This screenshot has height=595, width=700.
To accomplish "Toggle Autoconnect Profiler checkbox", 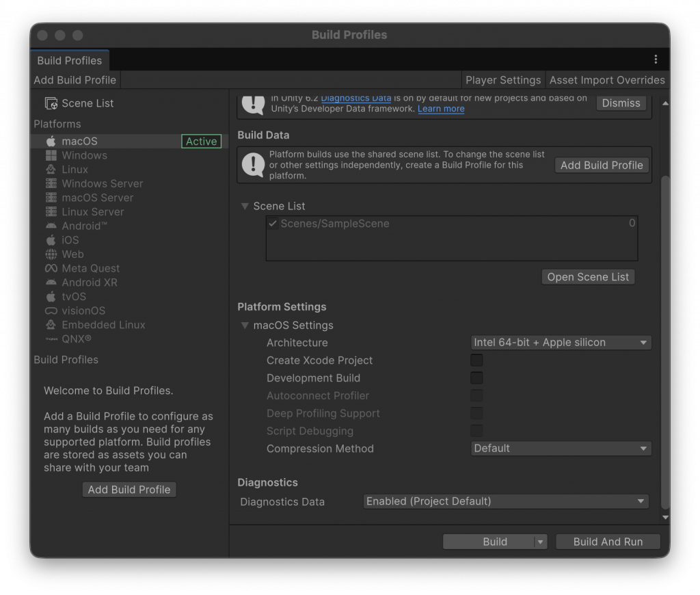I will (x=476, y=396).
